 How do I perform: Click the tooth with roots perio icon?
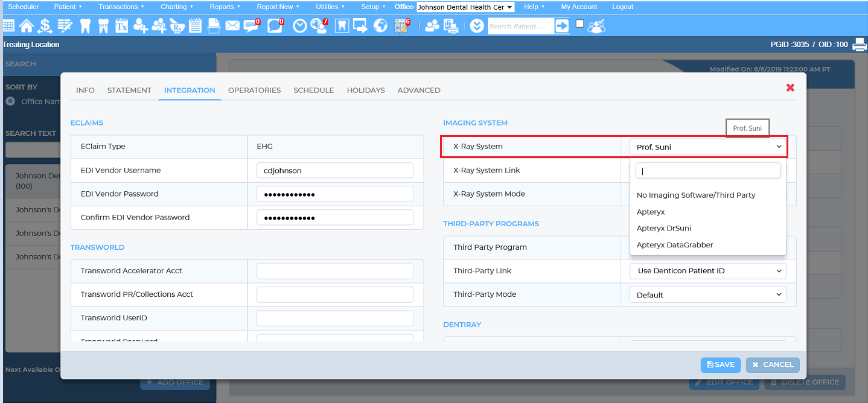pos(103,26)
